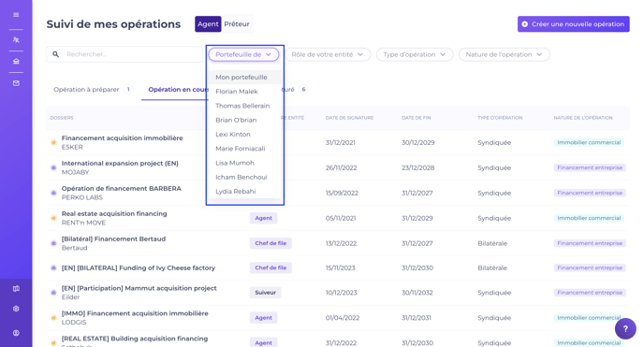
Task: Click Chef de file badge on Bertaud row
Action: (271, 243)
